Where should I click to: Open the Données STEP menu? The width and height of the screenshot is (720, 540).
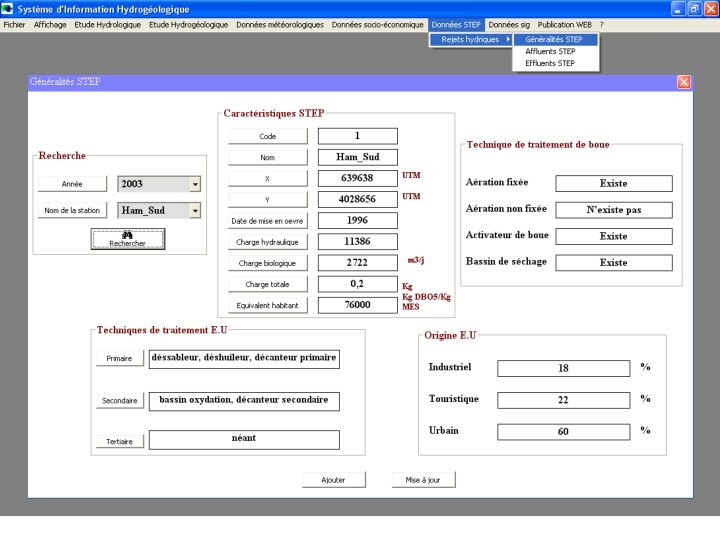point(456,25)
